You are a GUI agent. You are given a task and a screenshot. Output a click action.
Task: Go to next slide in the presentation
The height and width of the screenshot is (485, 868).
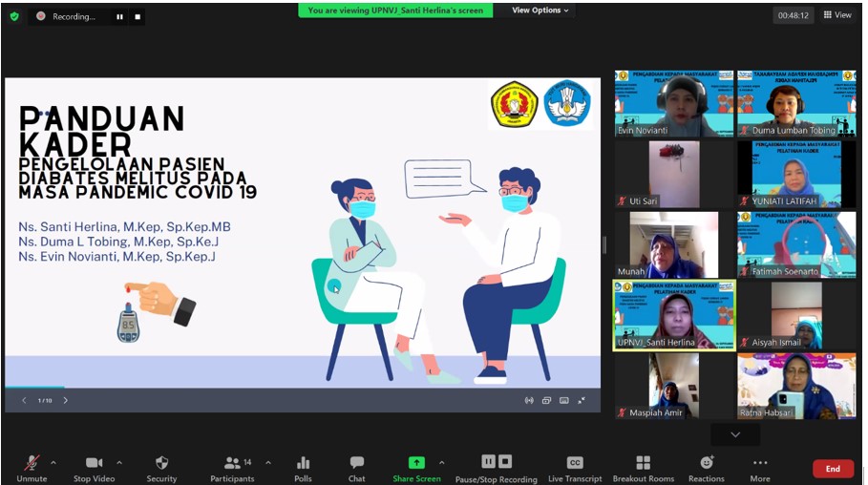[x=66, y=400]
